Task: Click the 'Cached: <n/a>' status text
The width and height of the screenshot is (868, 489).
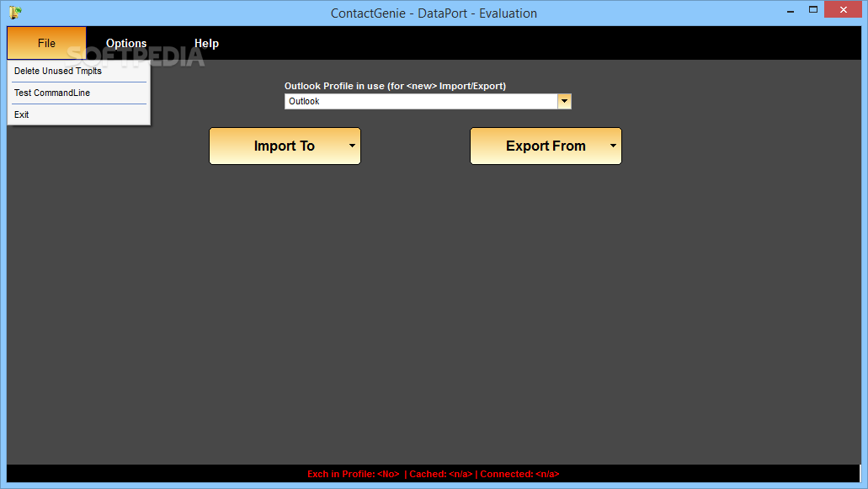Action: tap(441, 474)
